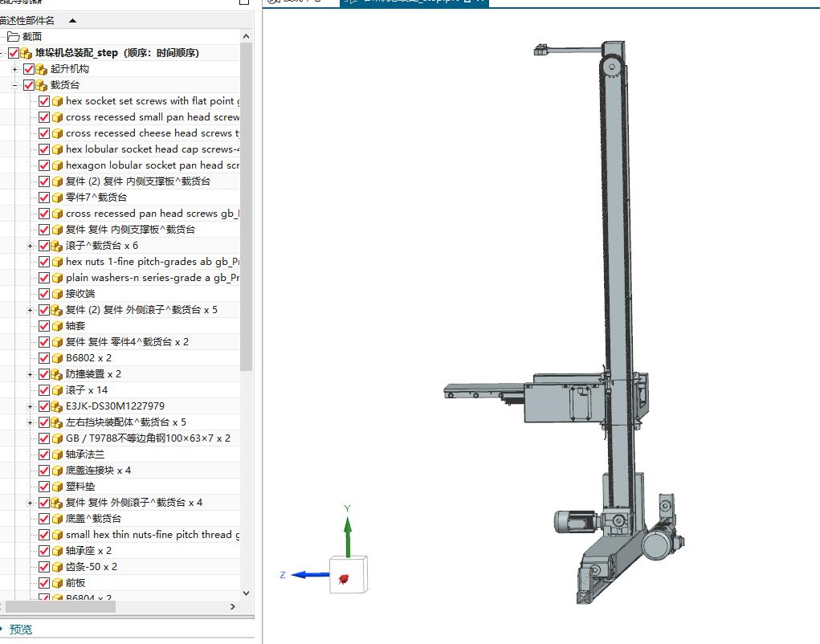Click the part icon beside 底盖^载货台
Viewport: 820px width, 644px height.
(57, 519)
